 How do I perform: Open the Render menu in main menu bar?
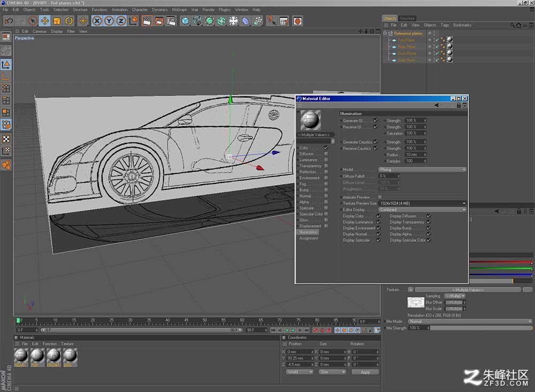click(x=209, y=10)
